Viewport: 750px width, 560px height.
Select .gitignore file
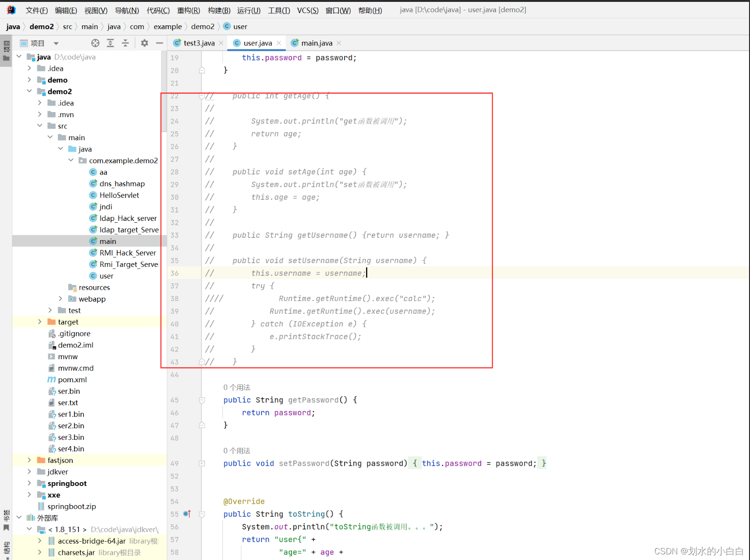click(69, 333)
